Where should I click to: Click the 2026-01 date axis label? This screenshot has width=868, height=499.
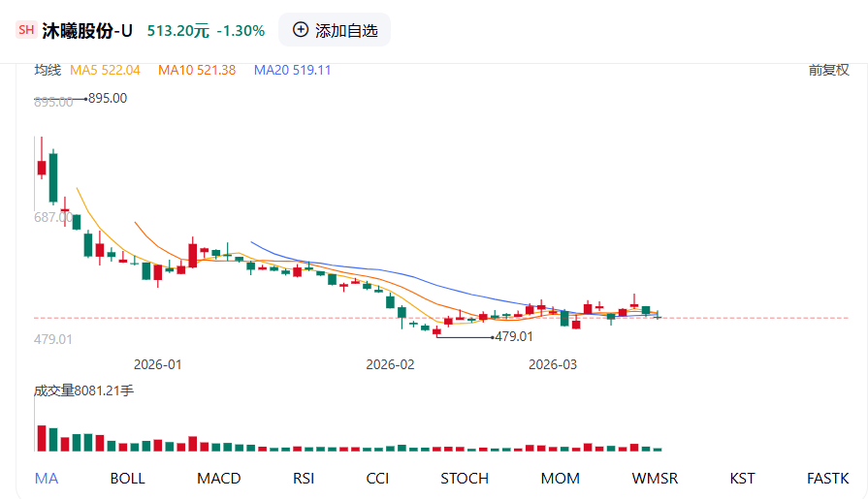[158, 364]
